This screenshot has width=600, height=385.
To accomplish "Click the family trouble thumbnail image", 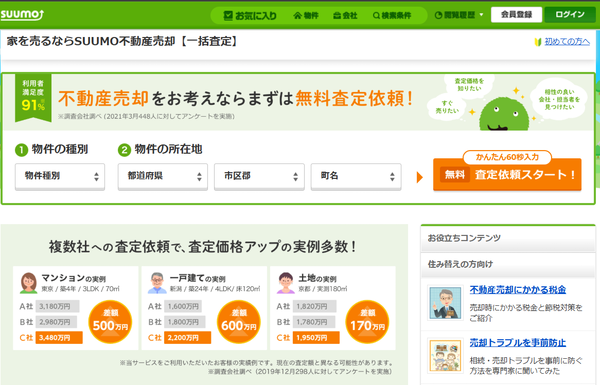I will pos(445,356).
